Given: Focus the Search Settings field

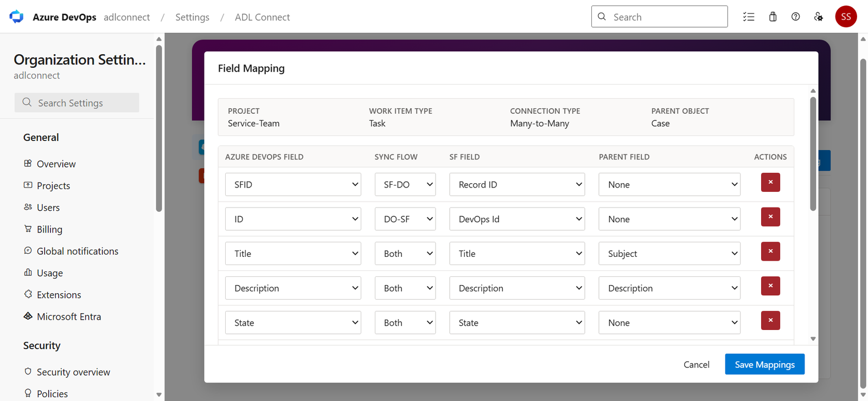Looking at the screenshot, I should pos(77,102).
